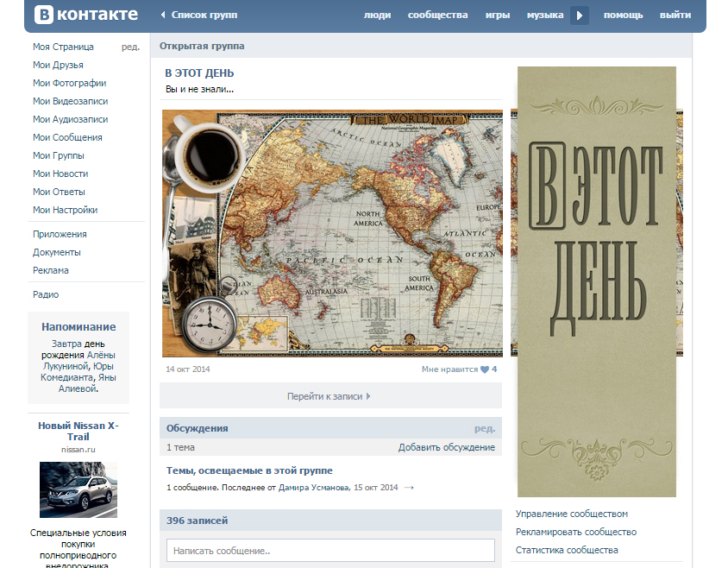Click Алёны Лукуниной in birthday reminder
This screenshot has height=568, width=728.
[x=79, y=361]
